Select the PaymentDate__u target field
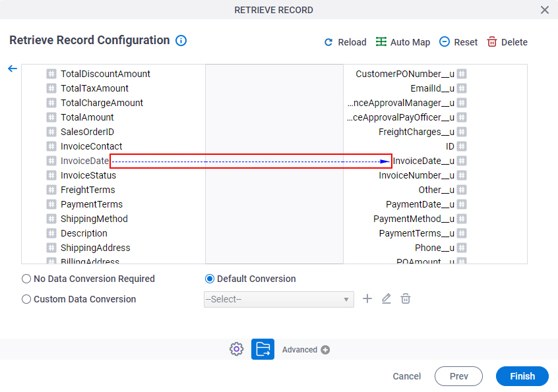This screenshot has width=558, height=392. 420,204
